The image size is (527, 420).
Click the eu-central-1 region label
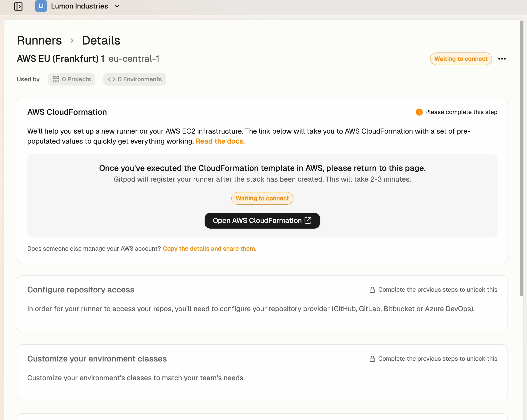134,59
